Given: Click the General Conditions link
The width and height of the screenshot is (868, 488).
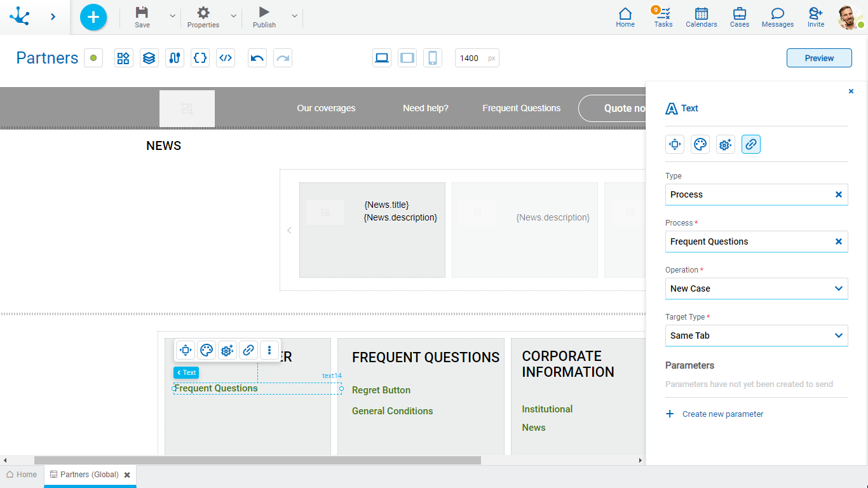Looking at the screenshot, I should (393, 411).
